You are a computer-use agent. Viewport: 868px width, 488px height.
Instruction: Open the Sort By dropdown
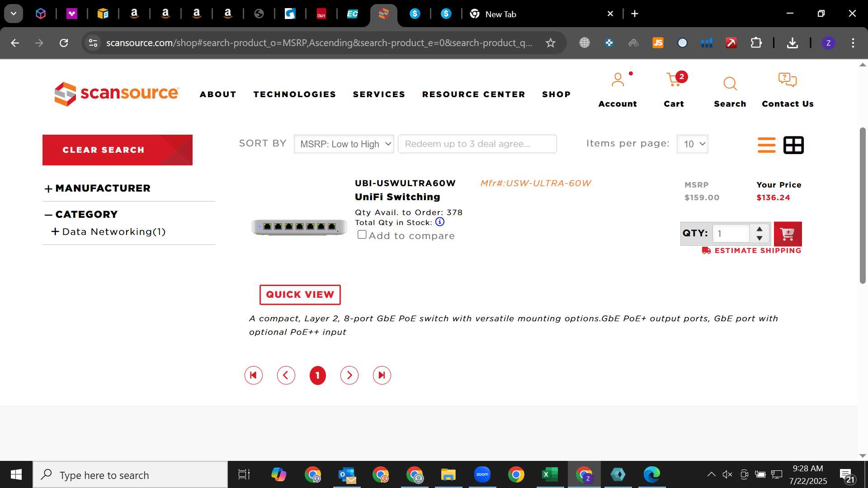344,144
